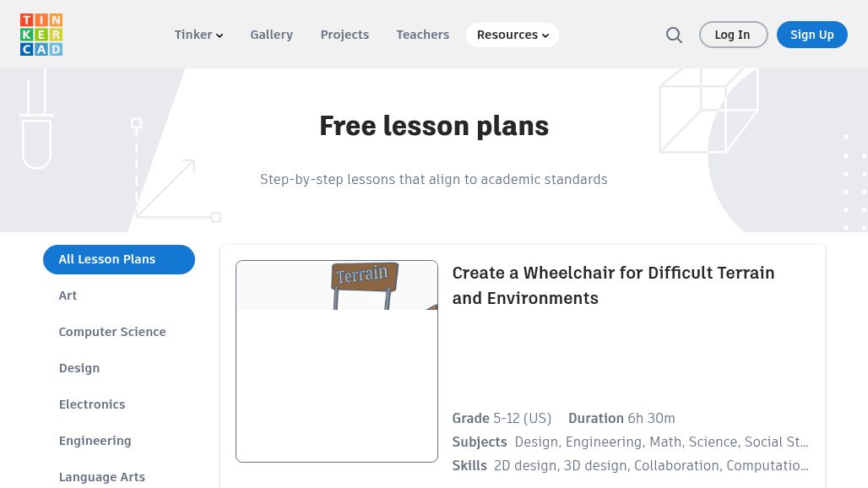Click the Tinkercad logo
The width and height of the screenshot is (868, 488).
point(41,35)
